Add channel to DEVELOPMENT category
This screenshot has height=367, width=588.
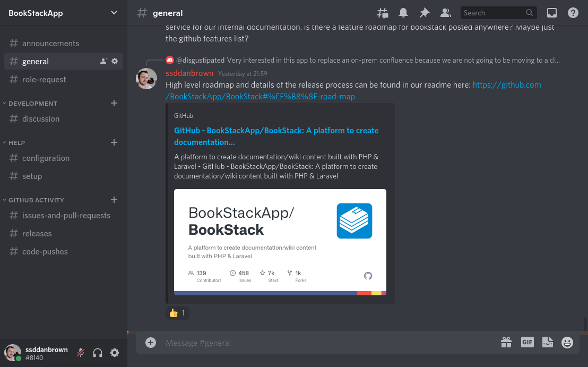coord(115,103)
